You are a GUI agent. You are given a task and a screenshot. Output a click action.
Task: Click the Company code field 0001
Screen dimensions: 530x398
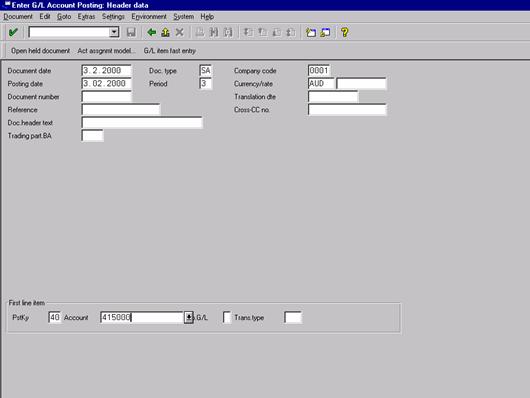[319, 71]
